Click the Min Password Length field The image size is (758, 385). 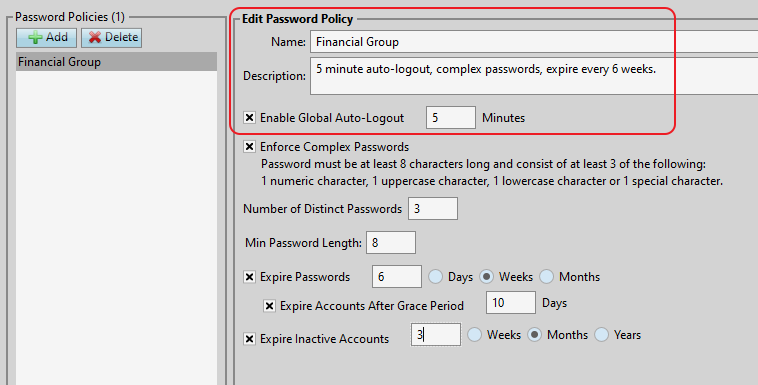point(391,242)
